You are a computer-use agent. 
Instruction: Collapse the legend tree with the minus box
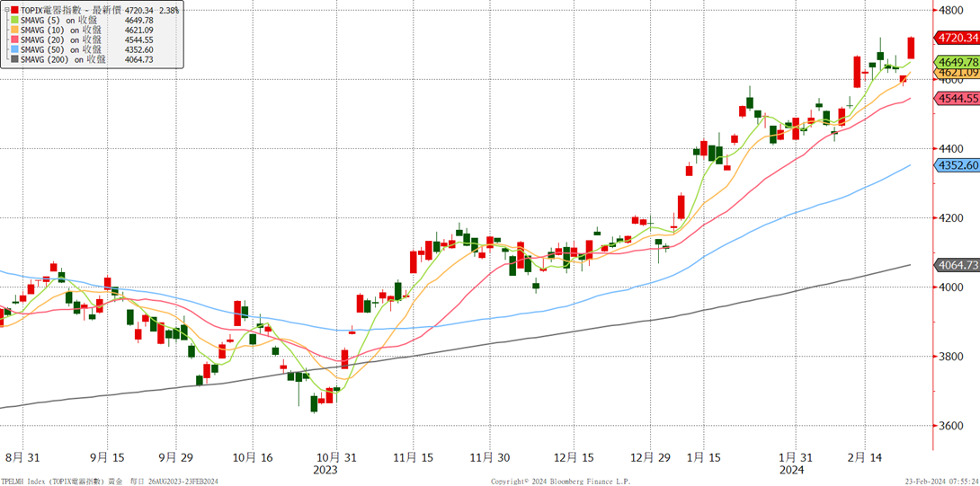click(5, 10)
